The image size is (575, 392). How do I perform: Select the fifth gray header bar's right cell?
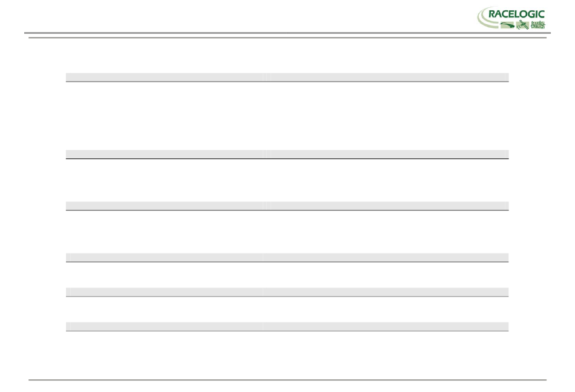coord(386,292)
